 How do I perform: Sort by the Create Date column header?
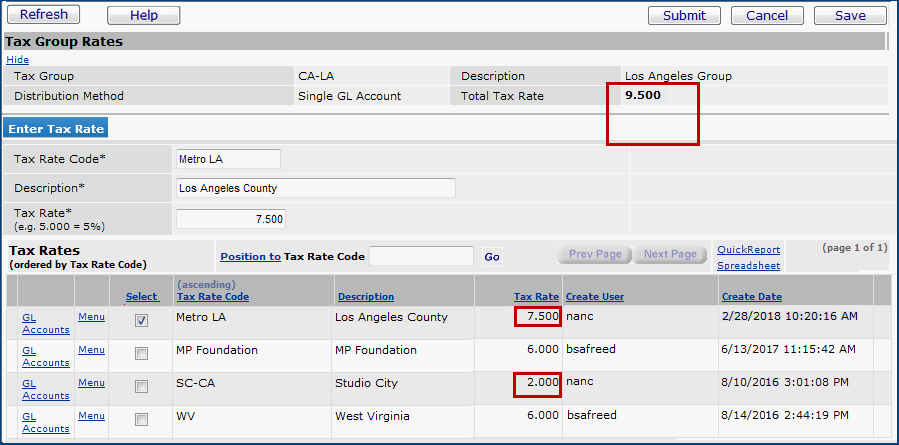coord(751,297)
